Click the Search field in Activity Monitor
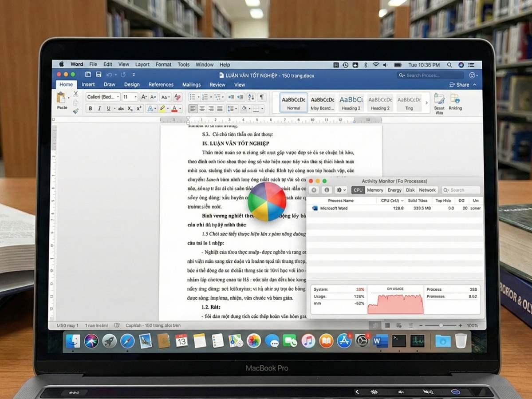Screen dimensions: 532x399 [461, 190]
